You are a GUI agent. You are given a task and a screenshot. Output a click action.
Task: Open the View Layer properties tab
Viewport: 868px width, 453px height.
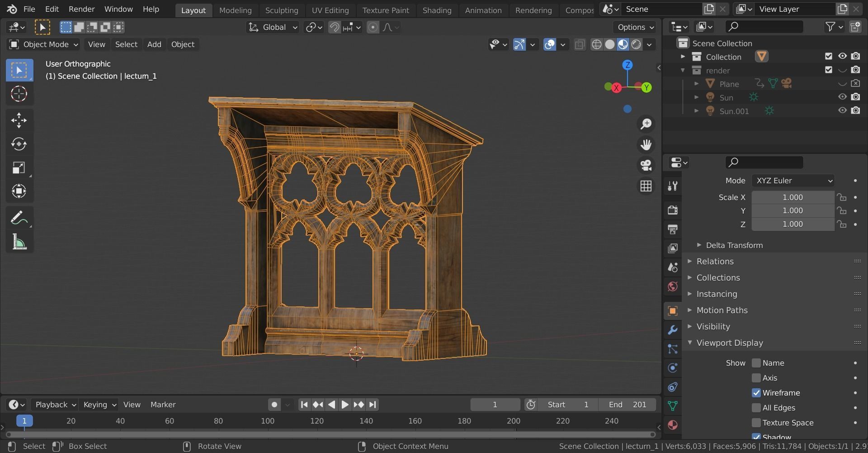pos(673,248)
